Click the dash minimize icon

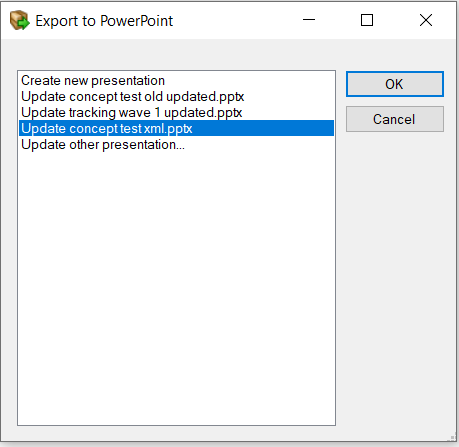(x=309, y=20)
